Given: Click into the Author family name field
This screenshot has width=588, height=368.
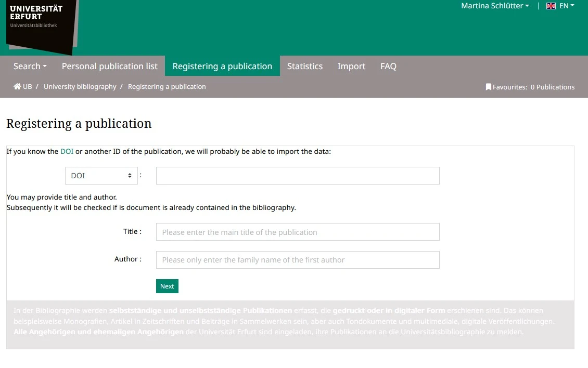Looking at the screenshot, I should click(298, 260).
